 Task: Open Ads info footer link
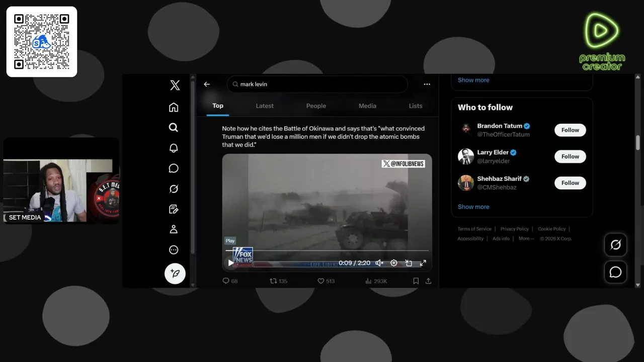[501, 239]
